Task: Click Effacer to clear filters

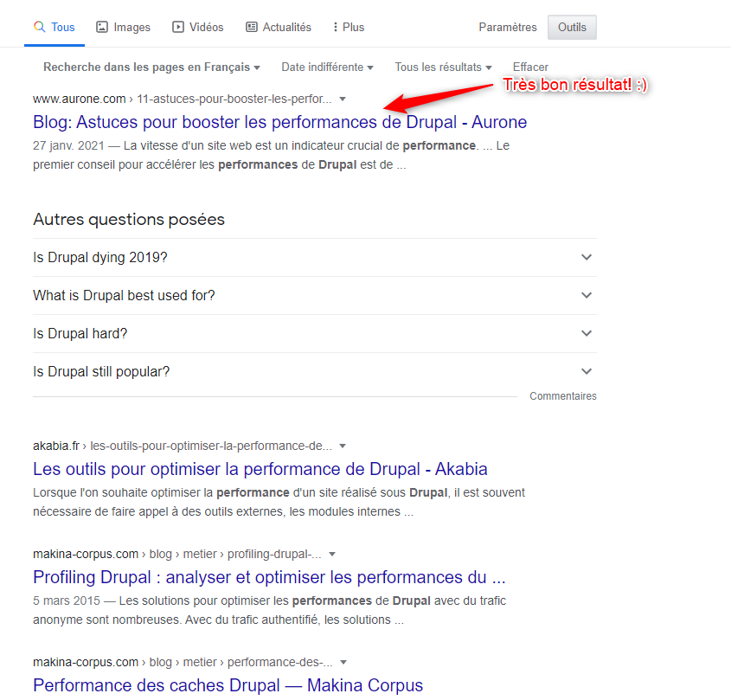Action: pos(530,67)
